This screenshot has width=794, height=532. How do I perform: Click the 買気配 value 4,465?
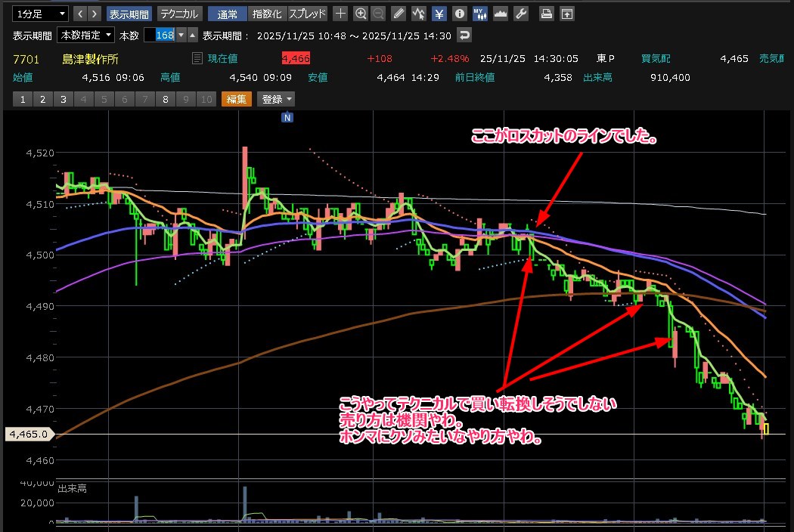coord(734,58)
